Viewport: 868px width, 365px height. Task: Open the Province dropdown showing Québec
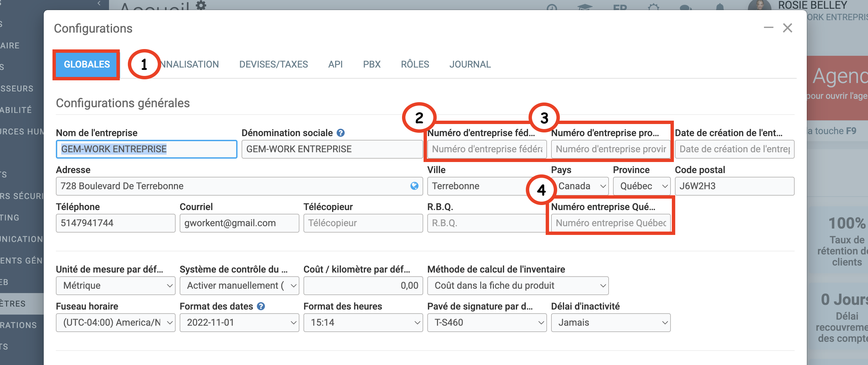pyautogui.click(x=642, y=186)
